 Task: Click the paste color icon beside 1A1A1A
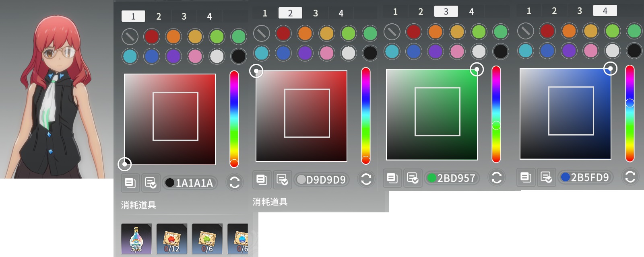[x=151, y=183]
